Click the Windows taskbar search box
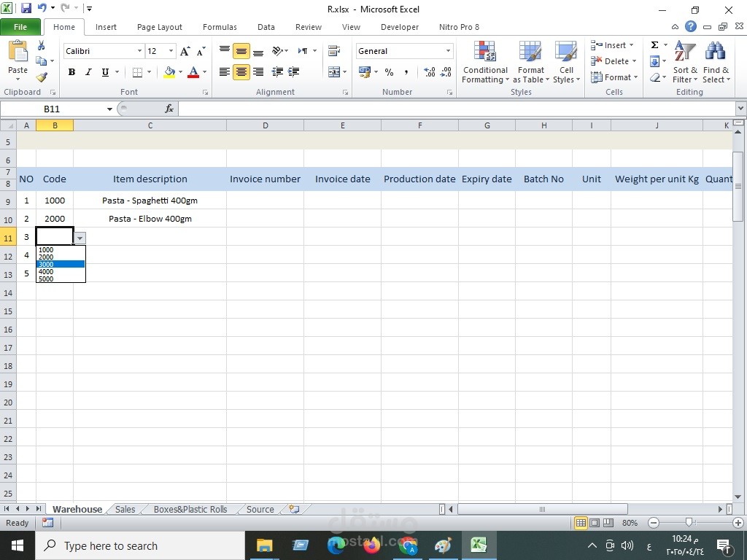Image resolution: width=747 pixels, height=560 pixels. 139,545
